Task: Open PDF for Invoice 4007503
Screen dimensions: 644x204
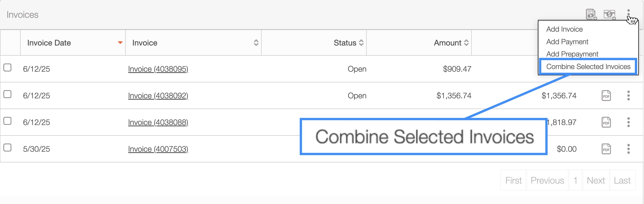Action: (606, 149)
